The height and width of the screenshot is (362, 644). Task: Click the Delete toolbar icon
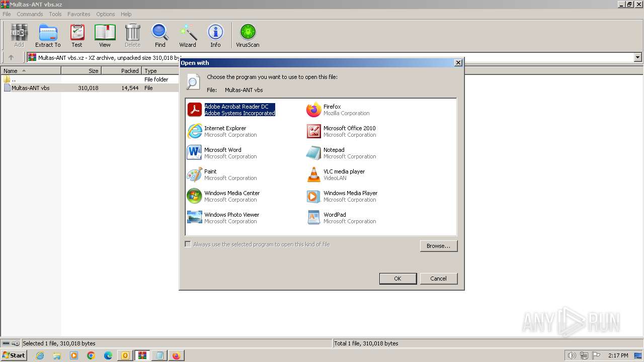point(132,36)
